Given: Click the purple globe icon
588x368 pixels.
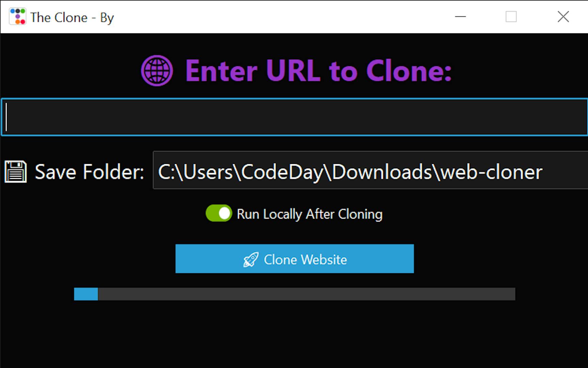Looking at the screenshot, I should [157, 71].
